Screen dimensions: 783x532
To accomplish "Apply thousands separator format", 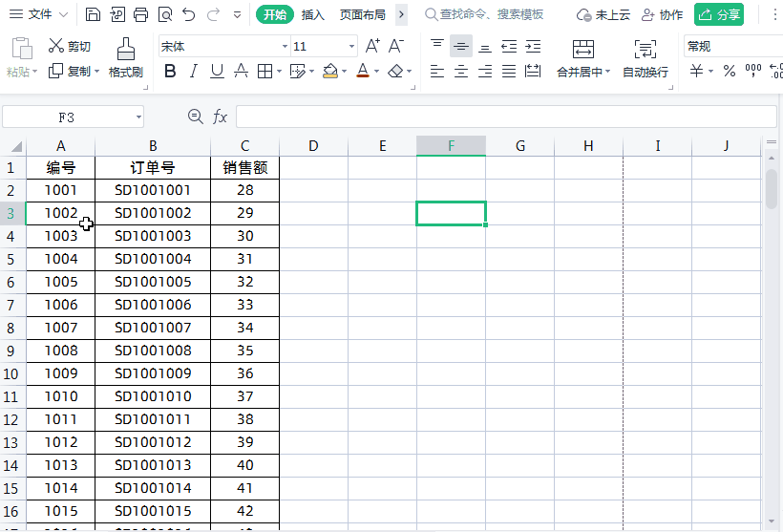I will [x=753, y=71].
